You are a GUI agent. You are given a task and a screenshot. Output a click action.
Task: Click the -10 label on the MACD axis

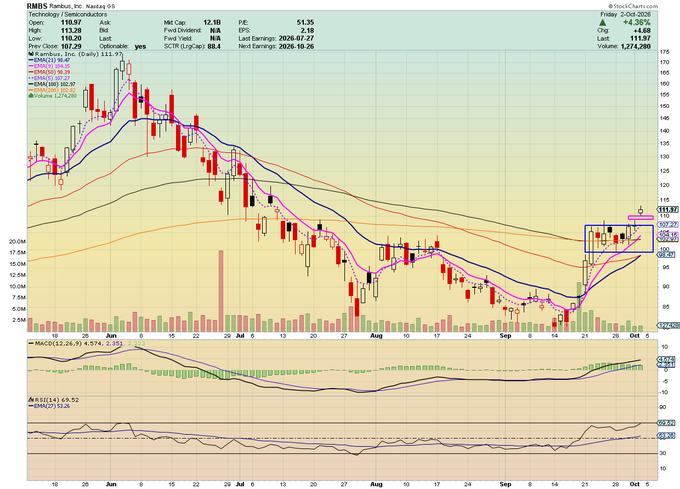coord(664,392)
